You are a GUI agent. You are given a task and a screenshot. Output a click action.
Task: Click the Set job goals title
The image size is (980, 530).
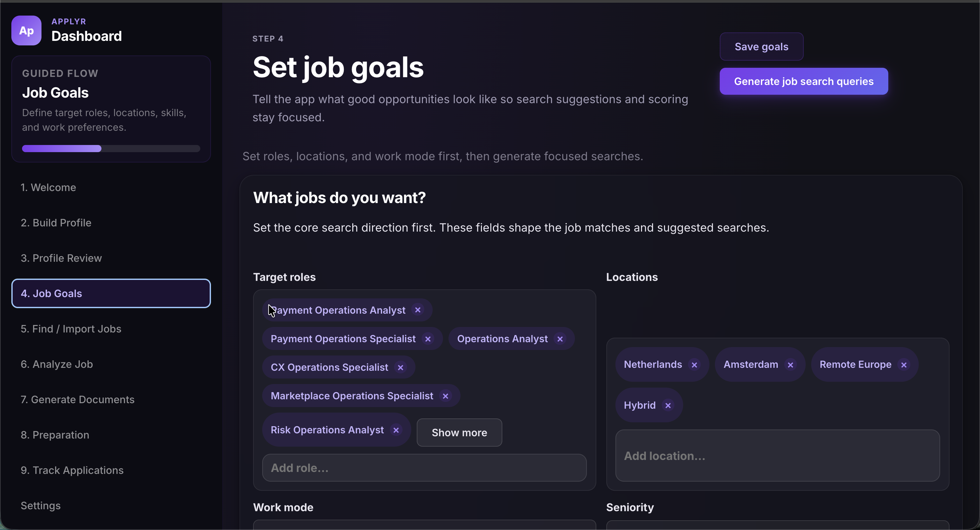tap(338, 68)
